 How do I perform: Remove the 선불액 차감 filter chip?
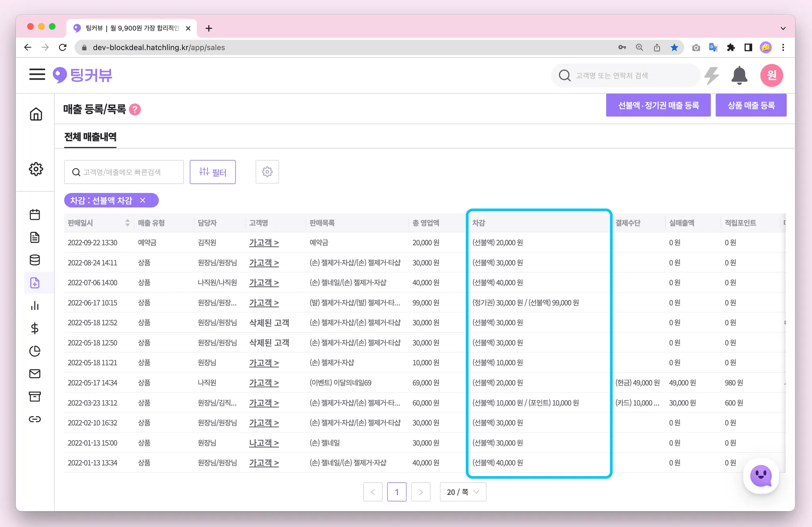143,200
